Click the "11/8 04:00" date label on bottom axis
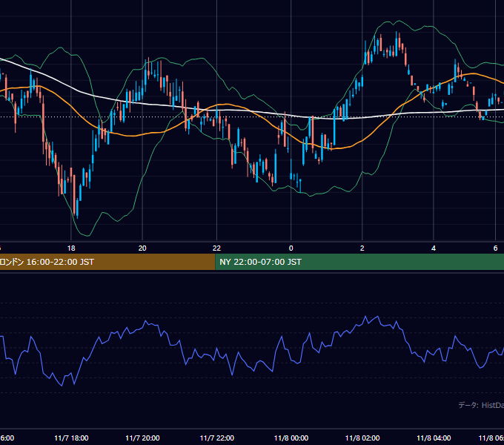Image resolution: width=504 pixels, height=445 pixels. pos(434,438)
